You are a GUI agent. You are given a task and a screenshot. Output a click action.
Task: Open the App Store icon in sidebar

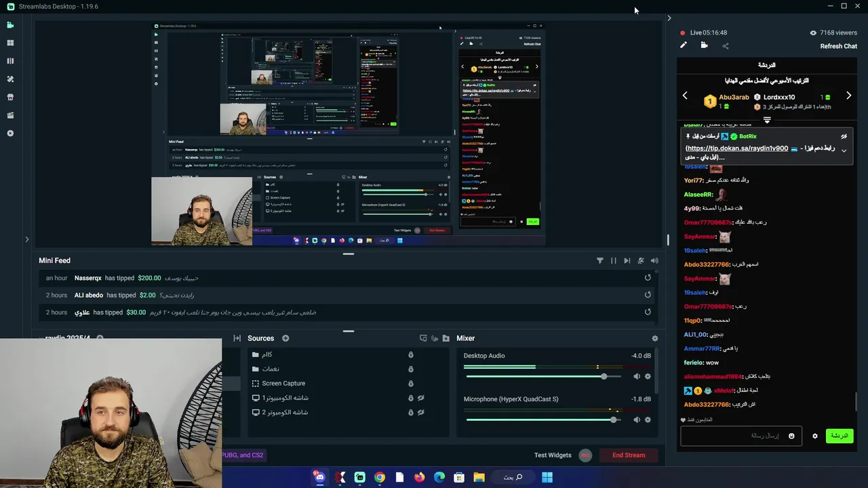[x=10, y=97]
